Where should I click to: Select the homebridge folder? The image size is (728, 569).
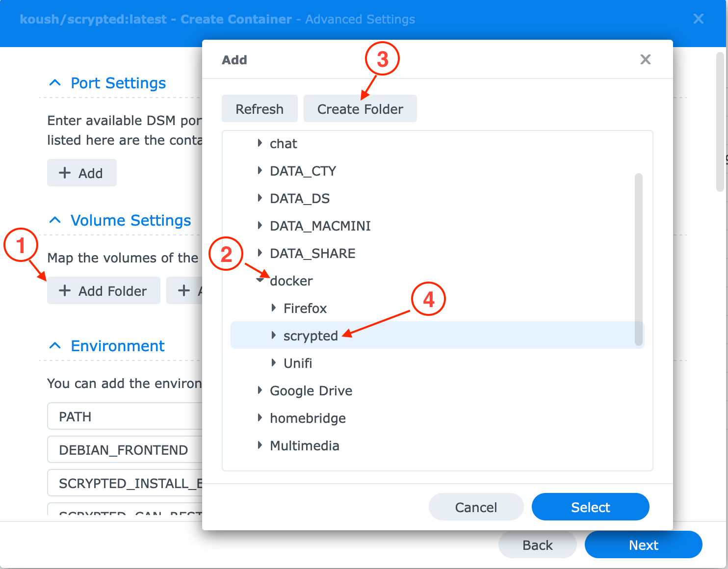point(308,418)
